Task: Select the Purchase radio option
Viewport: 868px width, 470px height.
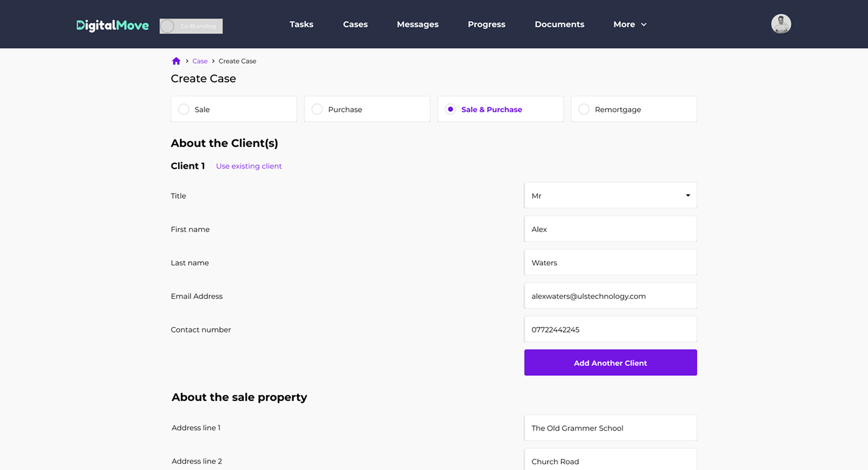Action: tap(318, 110)
